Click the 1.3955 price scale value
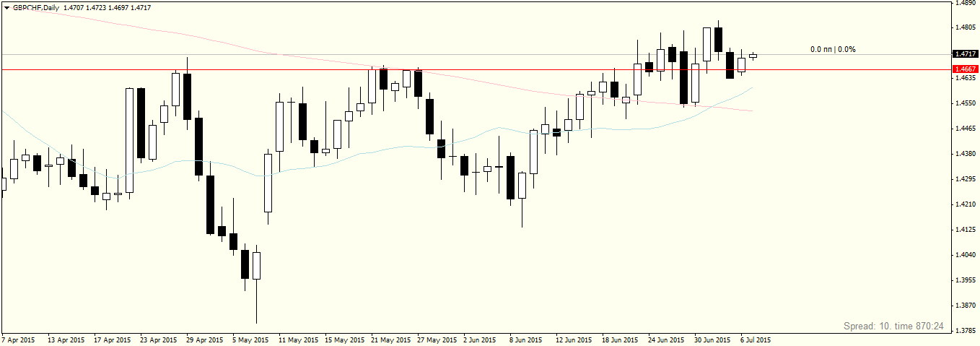 pyautogui.click(x=966, y=280)
